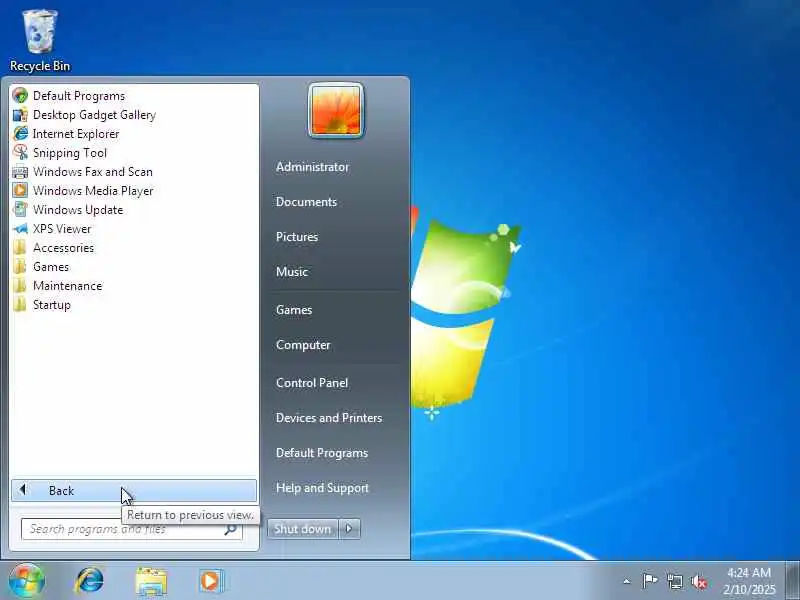
Task: Open the shut down options arrow
Action: [x=349, y=529]
